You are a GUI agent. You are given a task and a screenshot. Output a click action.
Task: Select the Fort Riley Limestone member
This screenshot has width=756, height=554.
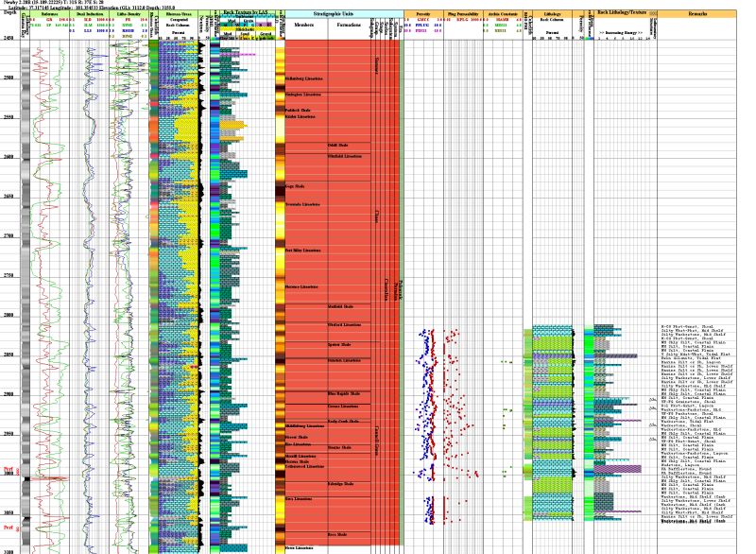(302, 251)
